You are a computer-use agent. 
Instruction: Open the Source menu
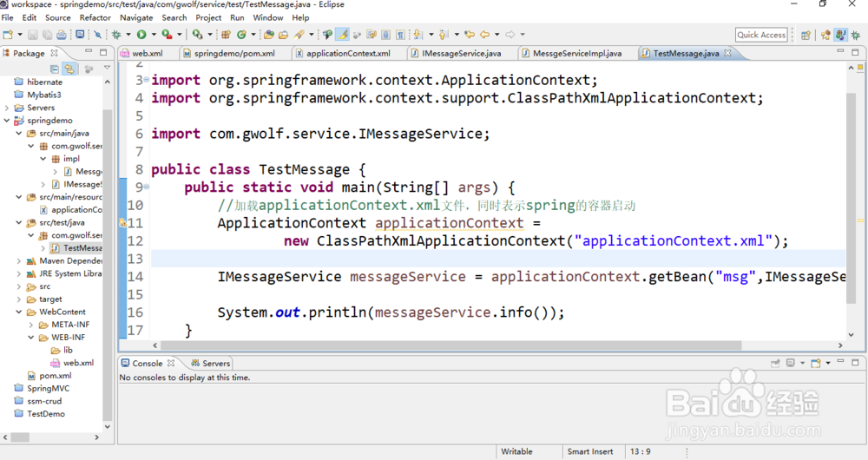(57, 17)
